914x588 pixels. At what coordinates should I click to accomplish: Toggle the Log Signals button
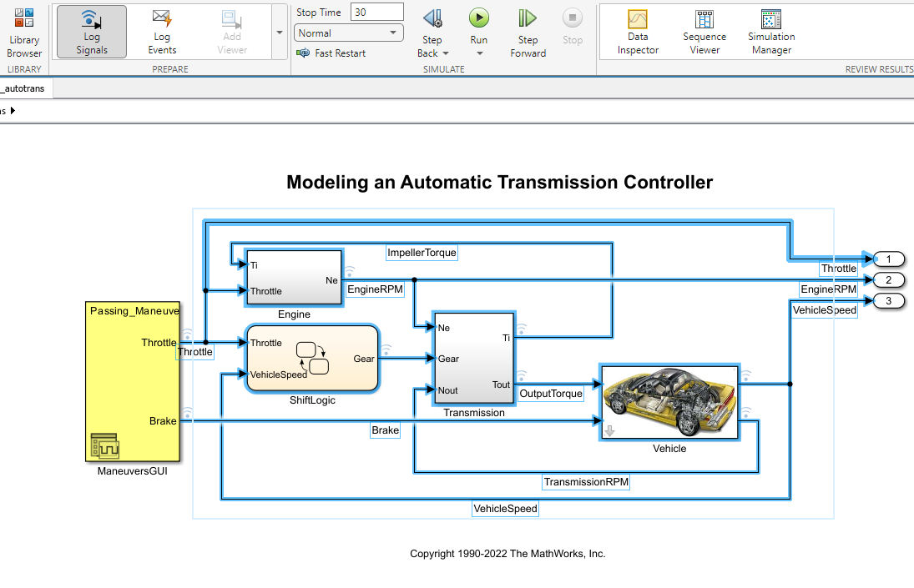pos(92,32)
